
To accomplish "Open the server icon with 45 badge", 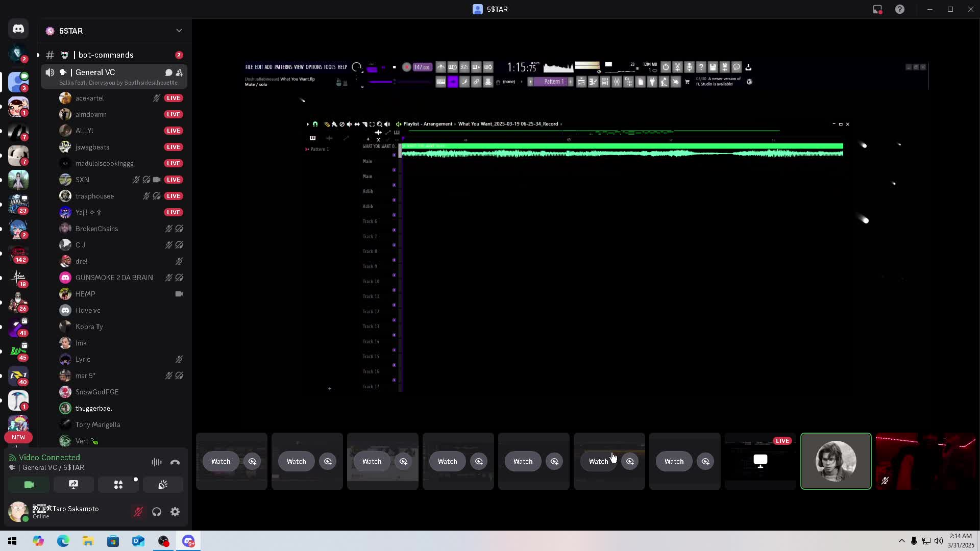I will tap(18, 352).
